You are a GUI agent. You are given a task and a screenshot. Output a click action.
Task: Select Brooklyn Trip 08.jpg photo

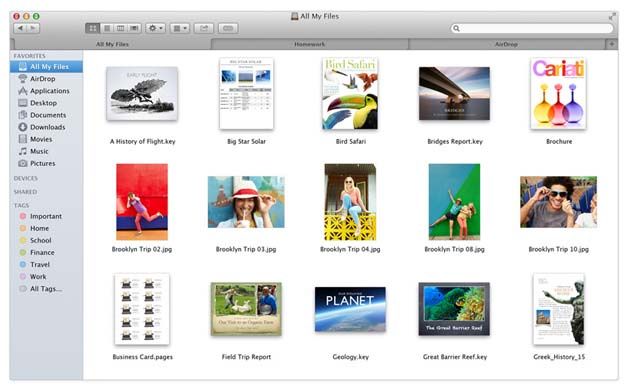tap(454, 202)
